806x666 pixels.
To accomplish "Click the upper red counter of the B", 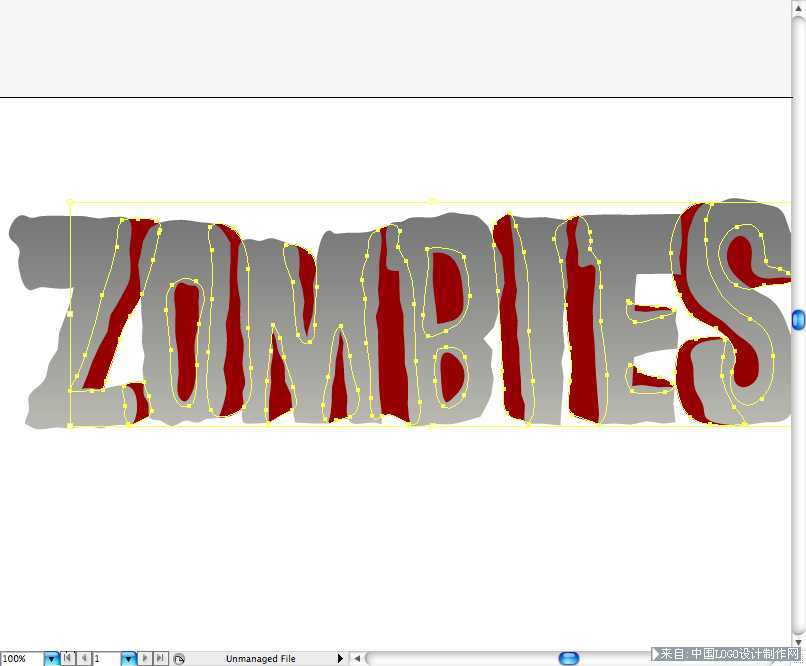I will pyautogui.click(x=446, y=289).
